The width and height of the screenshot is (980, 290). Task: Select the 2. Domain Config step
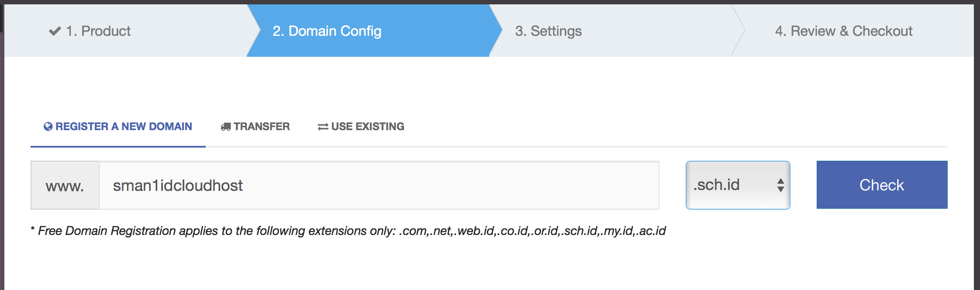coord(327,31)
